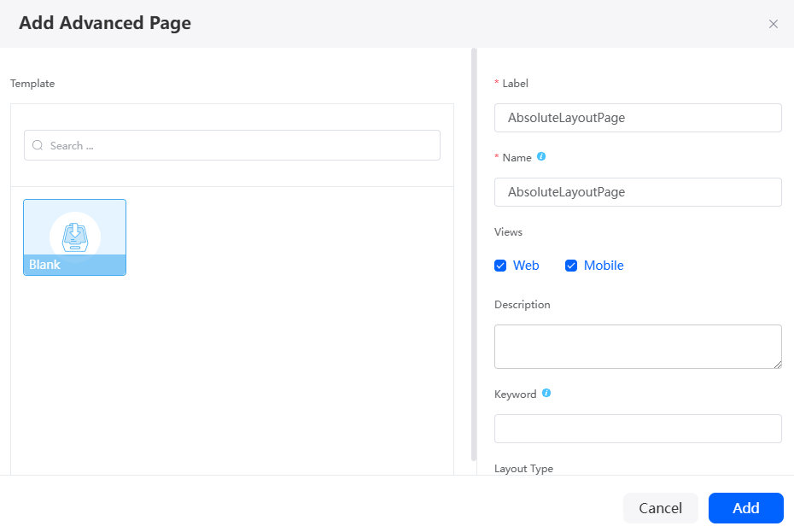This screenshot has width=794, height=532.
Task: Click the Cancel button
Action: (x=660, y=508)
